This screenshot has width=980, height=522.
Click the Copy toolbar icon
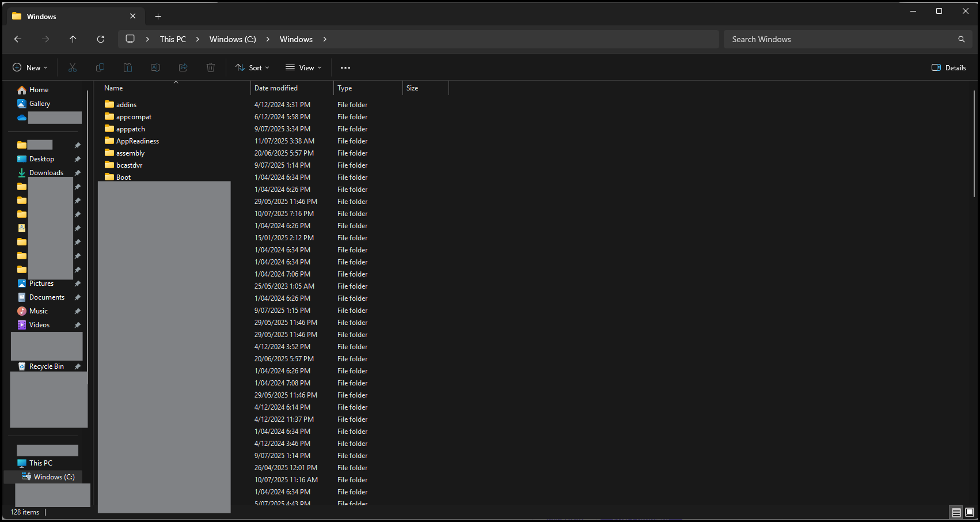[100, 67]
